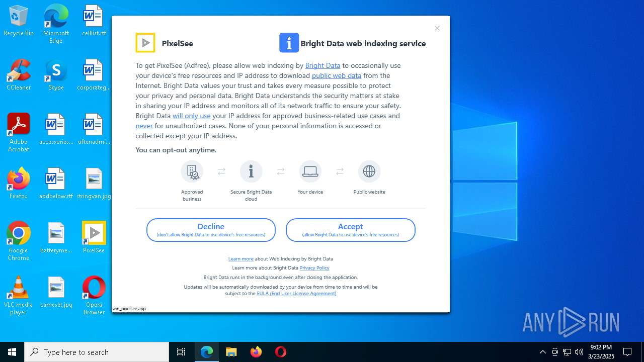
Task: Accept Bright Data resource usage
Action: pos(351,230)
